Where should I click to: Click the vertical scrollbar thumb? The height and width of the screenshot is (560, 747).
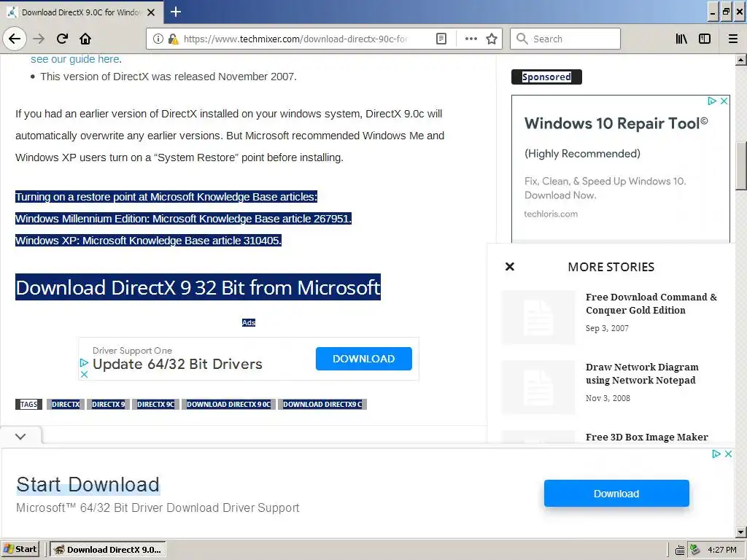coord(741,166)
